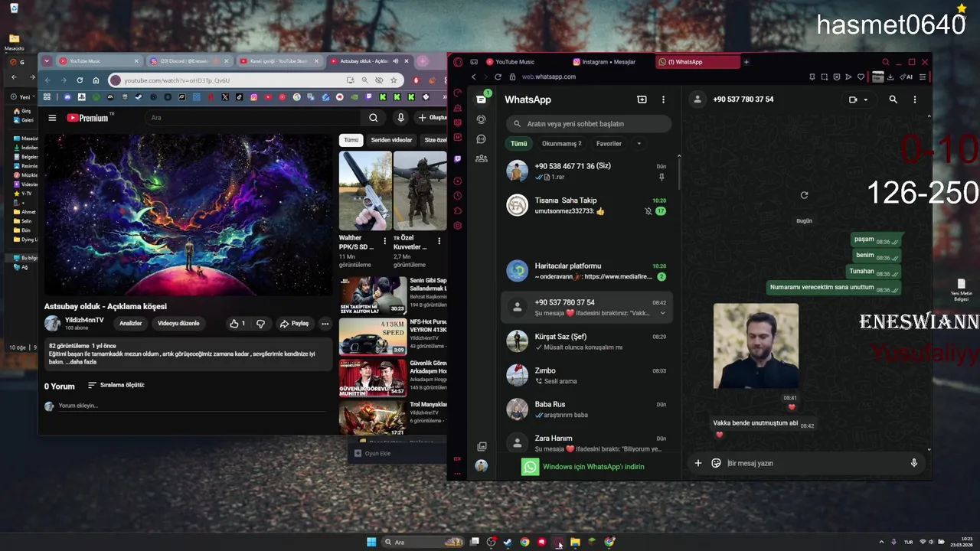The image size is (980, 551).
Task: Click YouTube Premium logo
Action: 89,118
